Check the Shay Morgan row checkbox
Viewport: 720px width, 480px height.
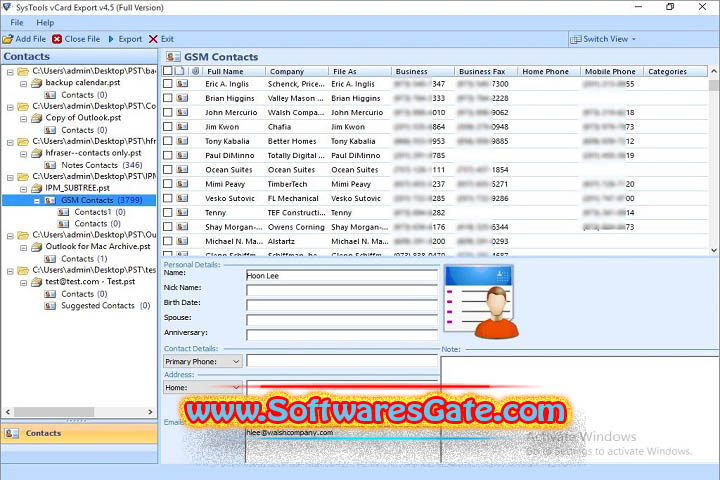click(x=168, y=226)
